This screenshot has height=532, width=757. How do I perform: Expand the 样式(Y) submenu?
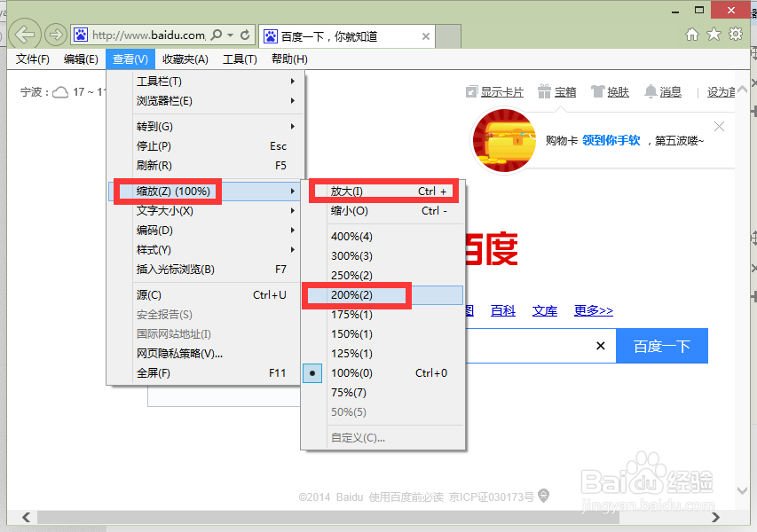click(x=207, y=250)
